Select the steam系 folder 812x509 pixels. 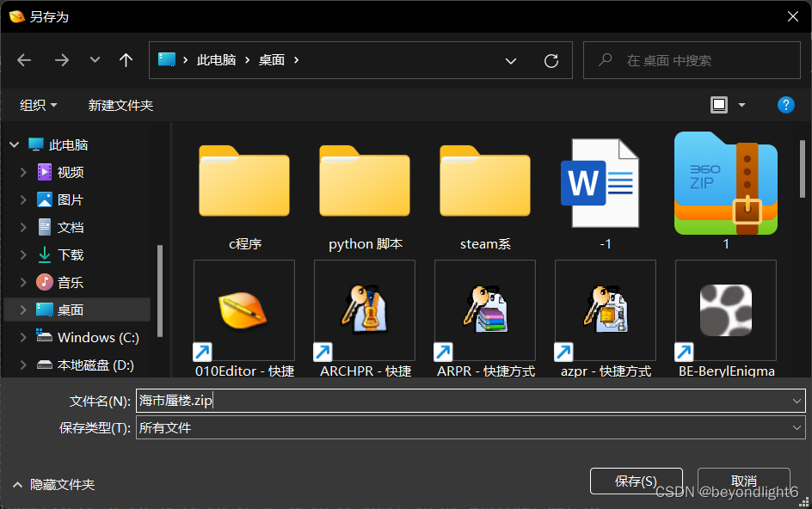click(485, 193)
